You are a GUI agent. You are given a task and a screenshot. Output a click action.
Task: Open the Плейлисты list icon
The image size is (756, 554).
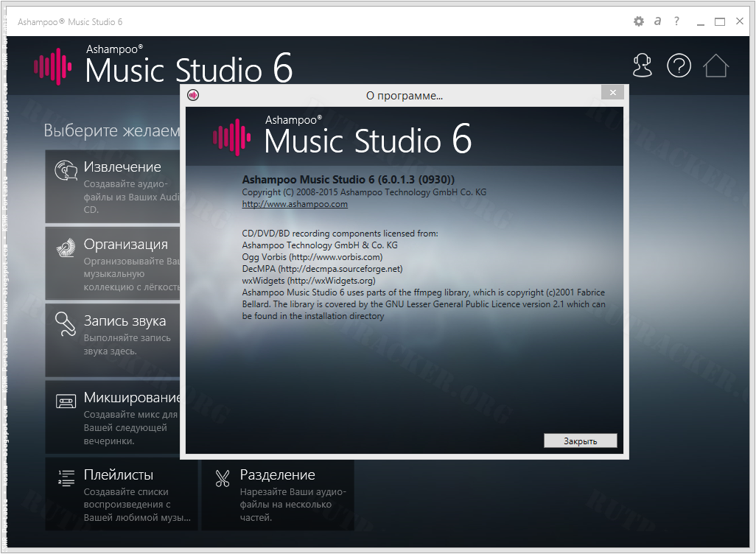(x=67, y=478)
